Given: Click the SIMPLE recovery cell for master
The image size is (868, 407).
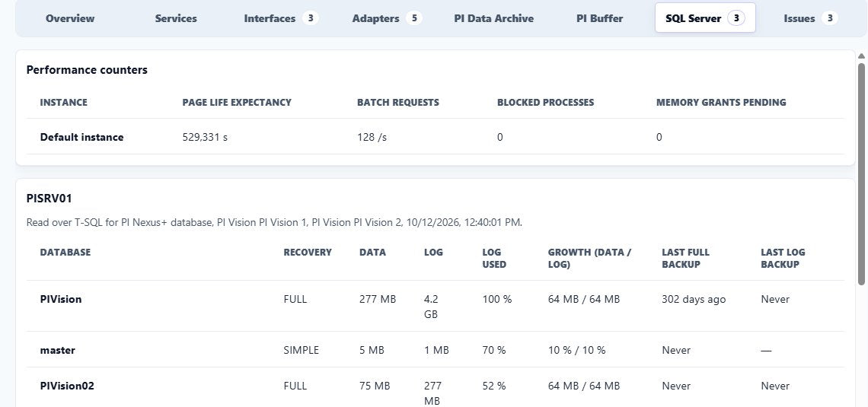Looking at the screenshot, I should [x=302, y=350].
